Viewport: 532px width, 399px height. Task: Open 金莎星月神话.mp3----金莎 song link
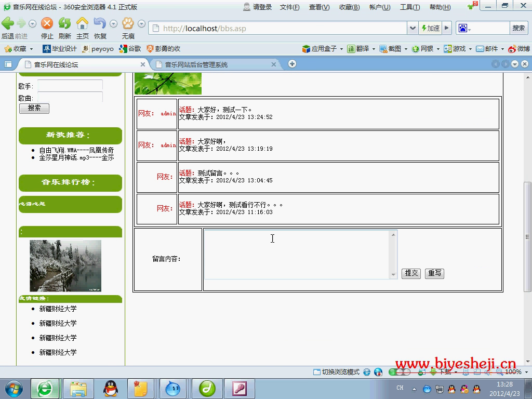tap(76, 157)
